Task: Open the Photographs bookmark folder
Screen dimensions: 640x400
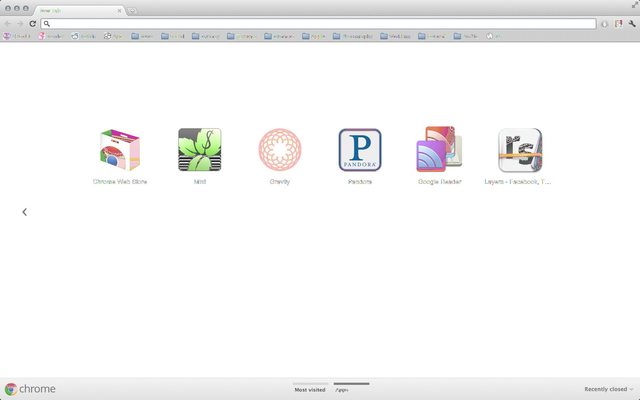Action: pyautogui.click(x=353, y=36)
